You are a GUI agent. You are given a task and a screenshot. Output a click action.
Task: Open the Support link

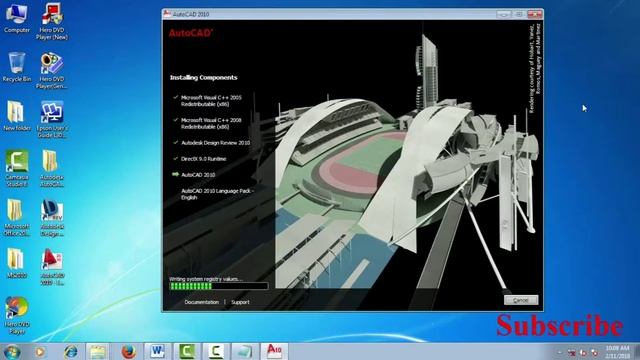(240, 302)
